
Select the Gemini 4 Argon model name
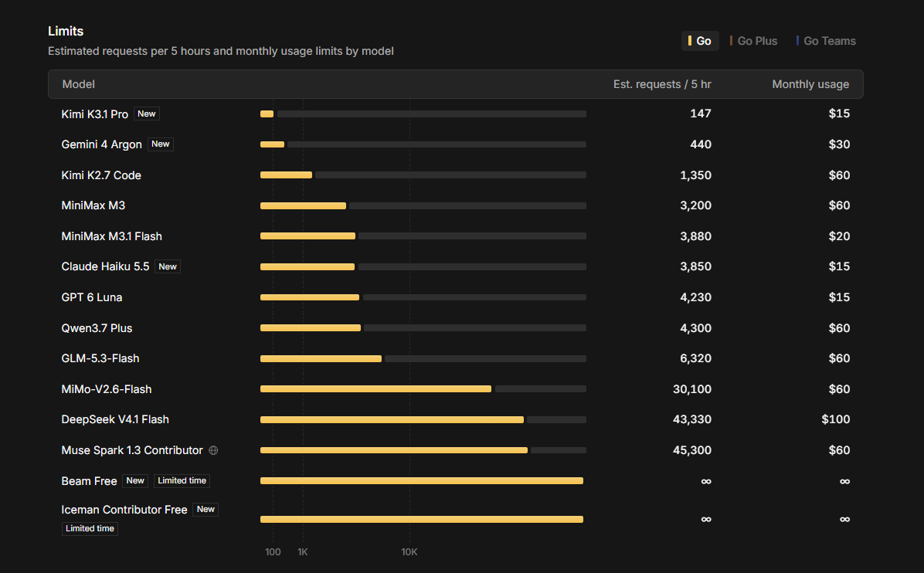click(101, 144)
